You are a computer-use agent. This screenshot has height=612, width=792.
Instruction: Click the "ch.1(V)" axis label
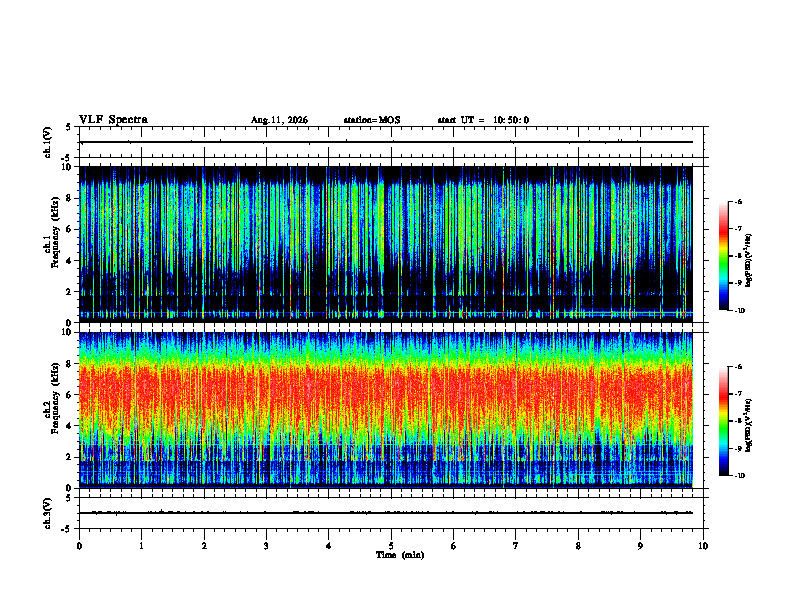click(x=48, y=142)
